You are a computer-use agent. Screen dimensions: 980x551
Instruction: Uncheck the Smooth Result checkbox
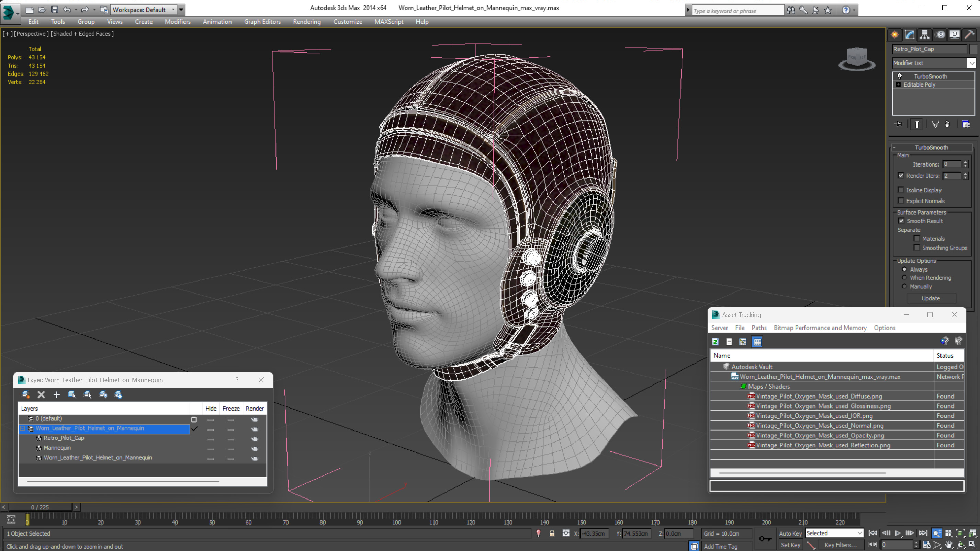[x=901, y=221]
